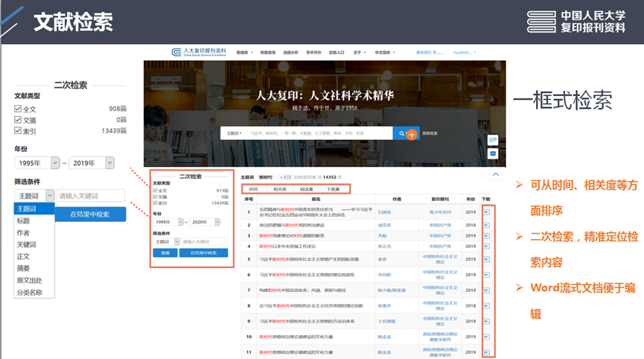Open 主题词 dropdown in banner search box
Image resolution: width=644 pixels, height=359 pixels.
pyautogui.click(x=234, y=133)
